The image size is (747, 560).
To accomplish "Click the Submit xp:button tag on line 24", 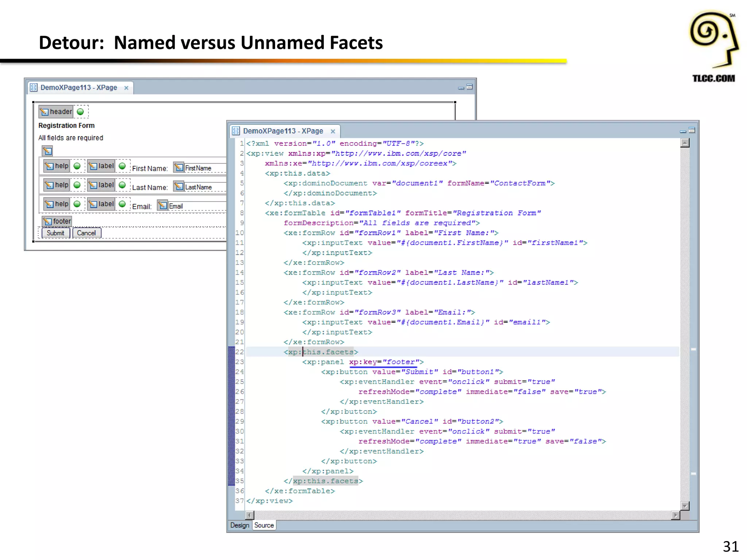I will 412,372.
